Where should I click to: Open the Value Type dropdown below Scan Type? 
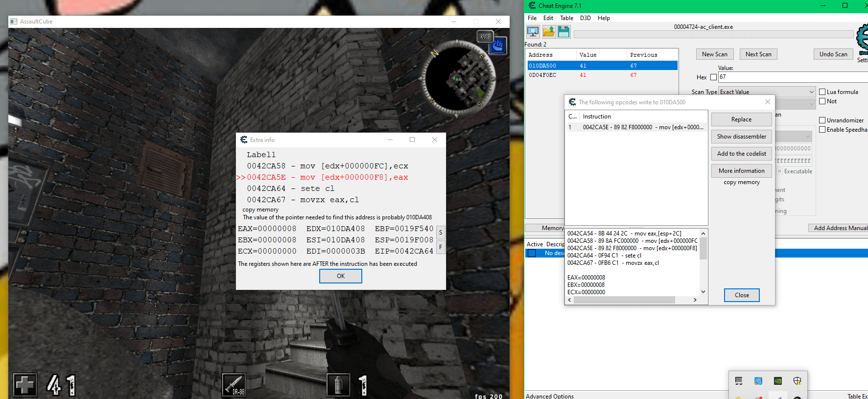point(796,103)
